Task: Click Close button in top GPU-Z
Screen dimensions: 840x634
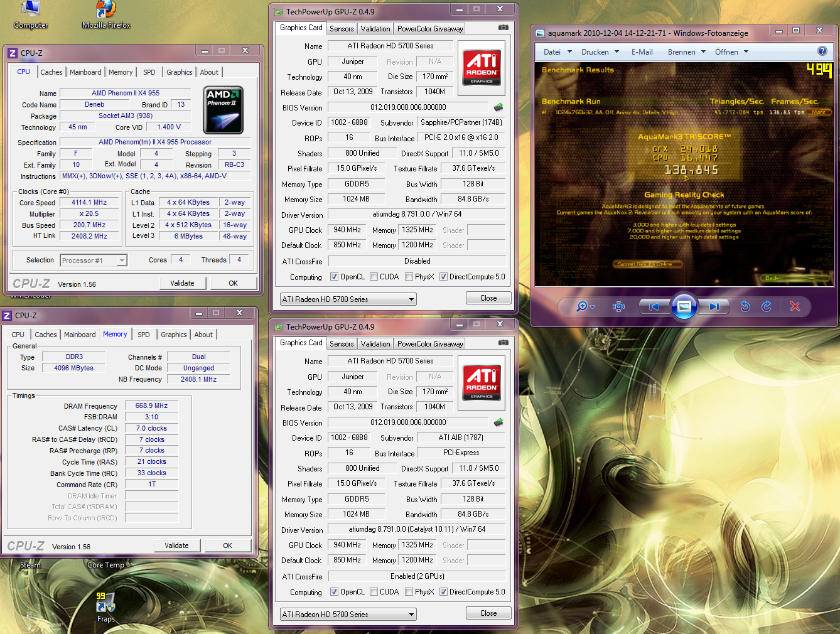Action: click(x=488, y=298)
